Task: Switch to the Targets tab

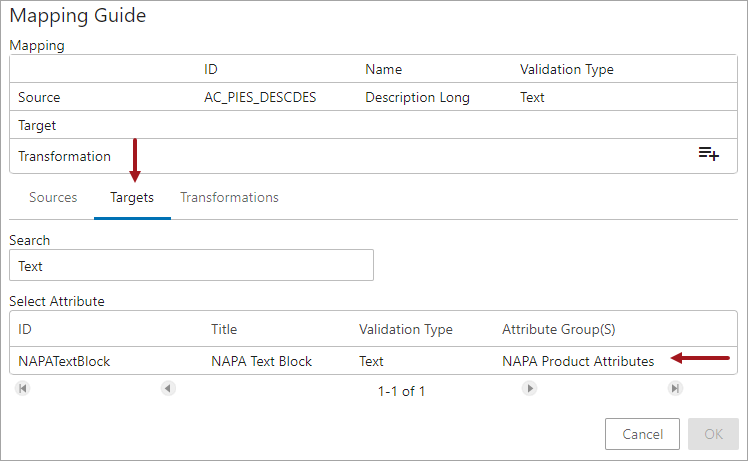Action: (132, 198)
